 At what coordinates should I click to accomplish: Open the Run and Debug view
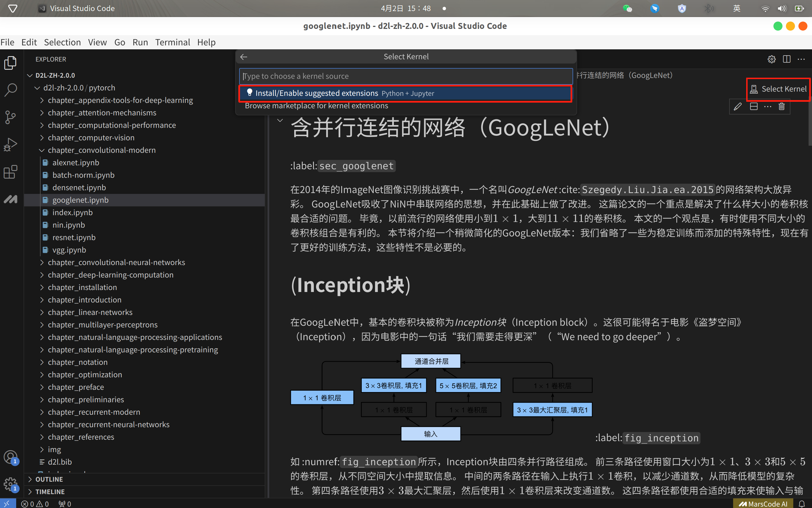(10, 145)
